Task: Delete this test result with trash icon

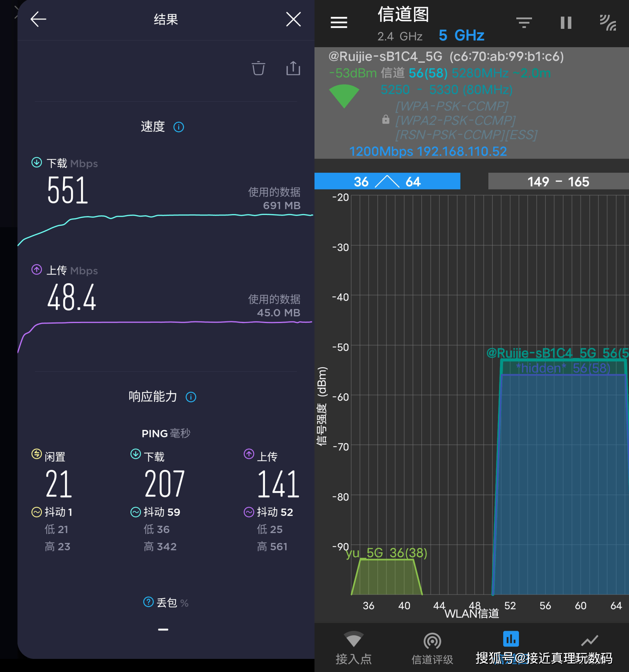Action: coord(258,68)
